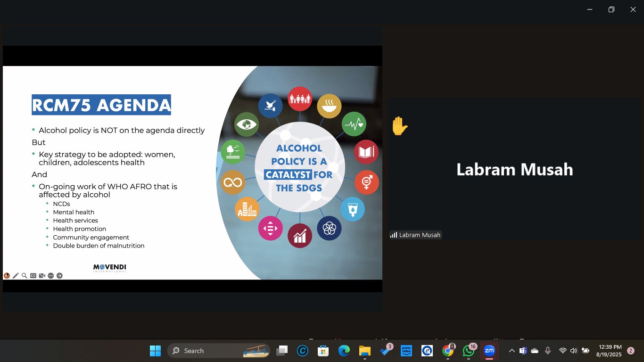Toggle the microphone icon in system tray
Image resolution: width=644 pixels, height=362 pixels.
point(548,351)
